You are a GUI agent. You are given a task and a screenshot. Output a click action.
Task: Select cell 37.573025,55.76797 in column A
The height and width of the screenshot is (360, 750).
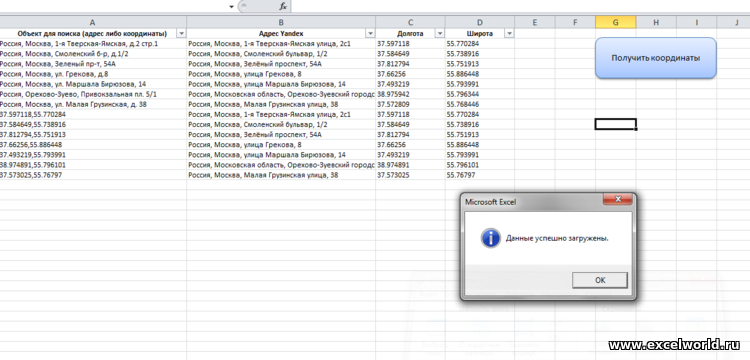pyautogui.click(x=93, y=175)
